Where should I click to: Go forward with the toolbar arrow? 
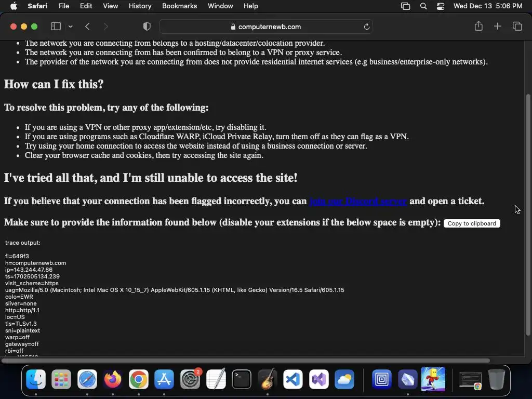(x=105, y=26)
